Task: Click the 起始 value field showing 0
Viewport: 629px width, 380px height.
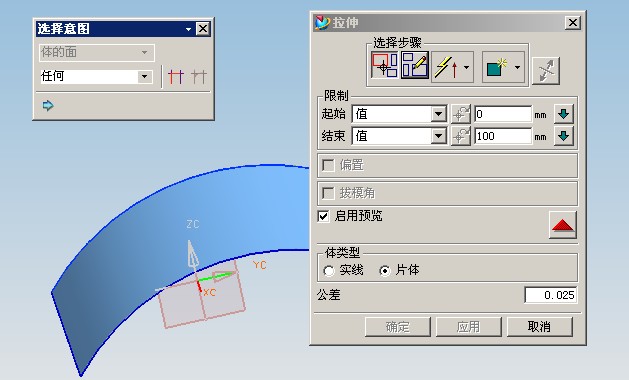Action: (503, 114)
